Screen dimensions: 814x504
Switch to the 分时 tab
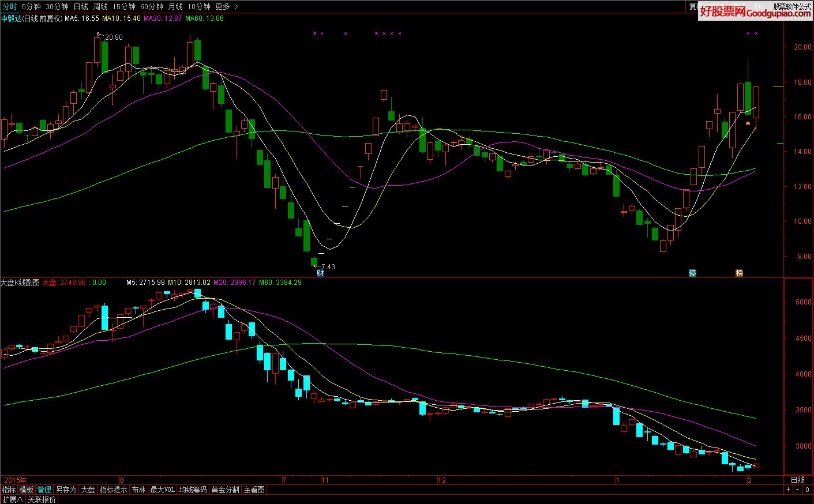point(9,6)
